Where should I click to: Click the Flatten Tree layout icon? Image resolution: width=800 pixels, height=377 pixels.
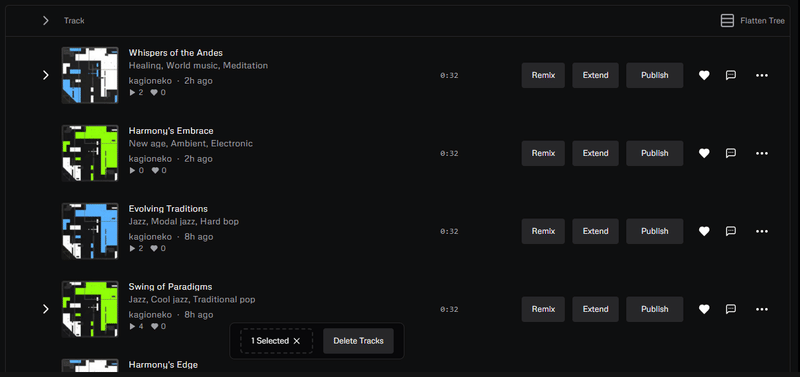(x=727, y=21)
